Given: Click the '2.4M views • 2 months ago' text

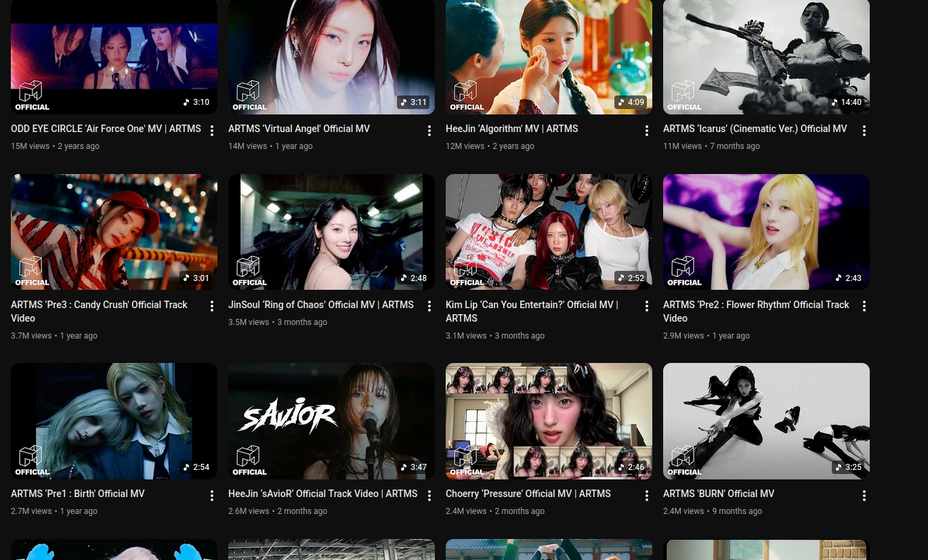Looking at the screenshot, I should 495,511.
